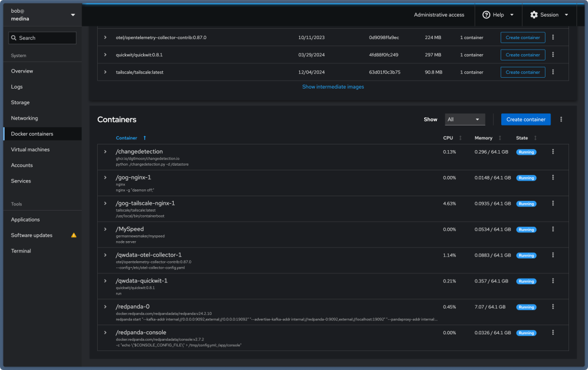This screenshot has width=588, height=370.
Task: Open the Show filter dropdown
Action: 464,119
